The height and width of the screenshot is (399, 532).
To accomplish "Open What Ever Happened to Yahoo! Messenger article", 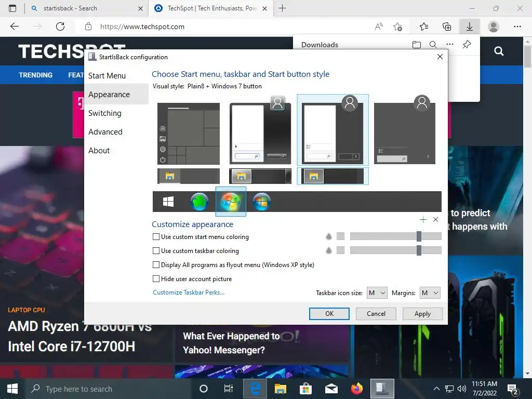I will pyautogui.click(x=231, y=343).
